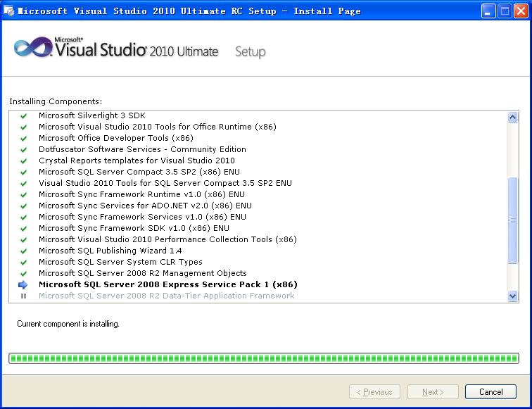
Task: Select Microsoft SQL Server Compact 3.5 SP2 (x86) ENU
Action: click(139, 172)
